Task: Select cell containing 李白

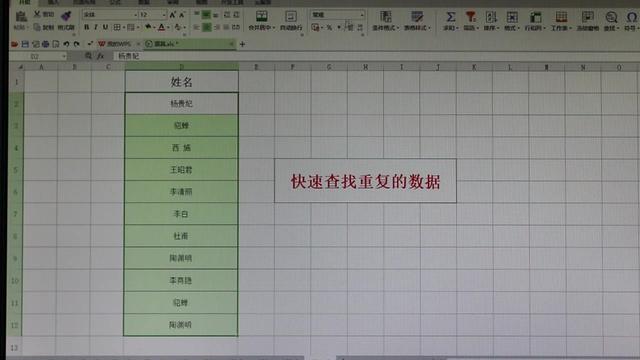Action: point(181,214)
